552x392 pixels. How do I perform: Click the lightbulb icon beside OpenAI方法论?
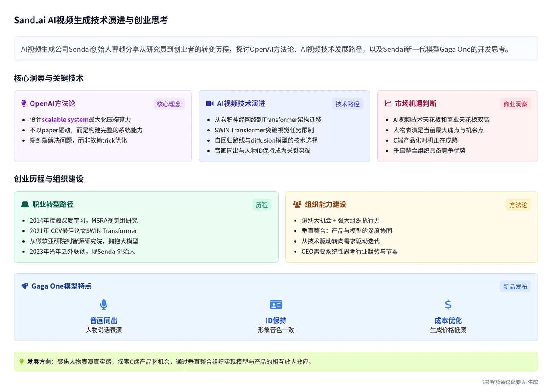tap(24, 103)
